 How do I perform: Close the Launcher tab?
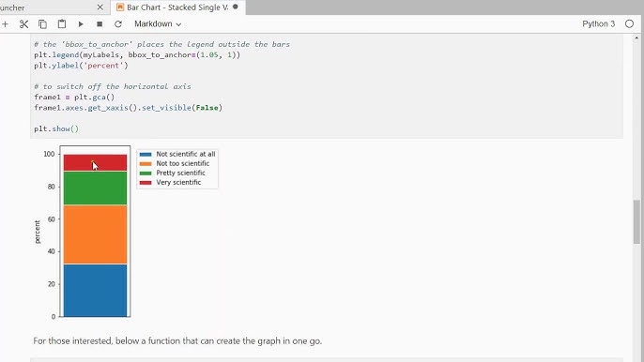click(x=100, y=8)
